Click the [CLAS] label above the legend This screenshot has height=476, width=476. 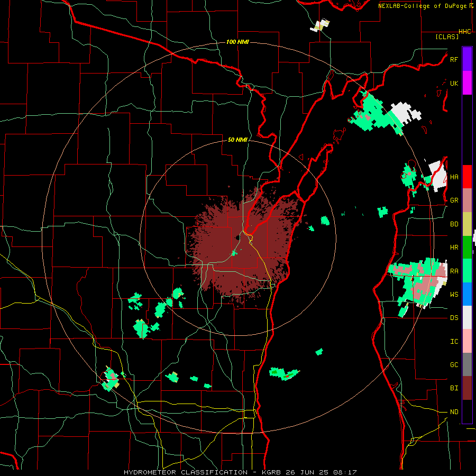point(447,36)
